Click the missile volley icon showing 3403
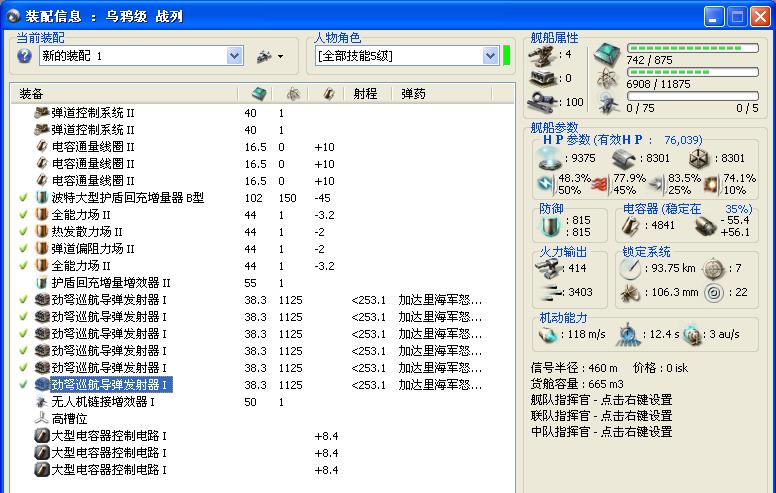Screen dimensions: 776x493 549,293
